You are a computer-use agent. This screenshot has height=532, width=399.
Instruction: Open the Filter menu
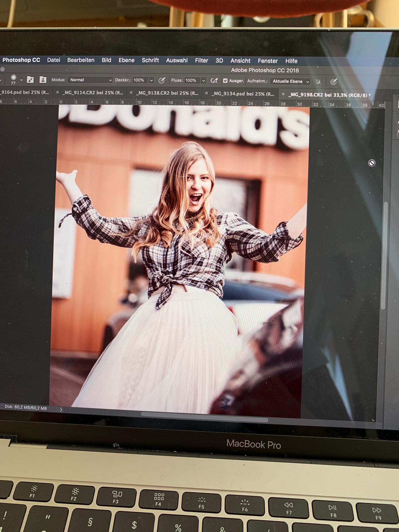[201, 61]
